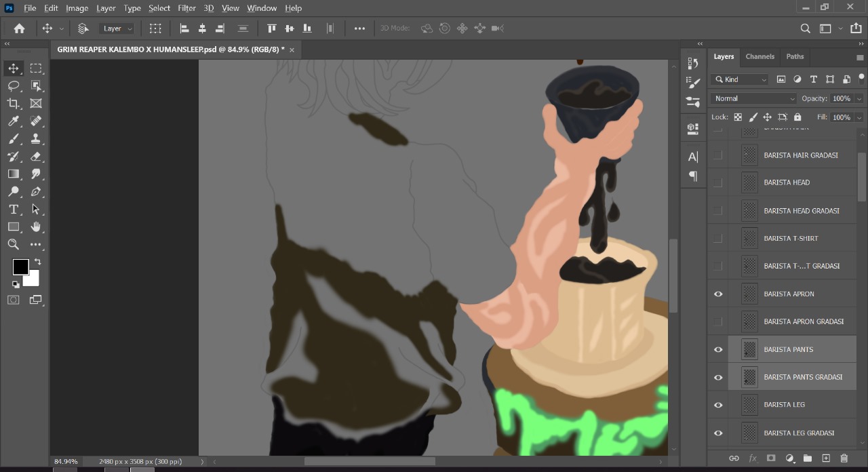The height and width of the screenshot is (472, 868).
Task: Go to the Home screen button
Action: click(x=19, y=28)
